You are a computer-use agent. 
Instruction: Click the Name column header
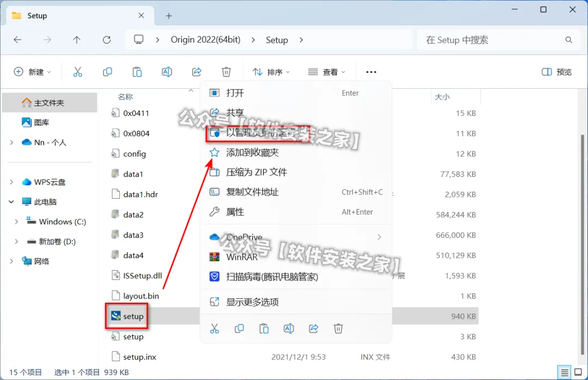[125, 97]
